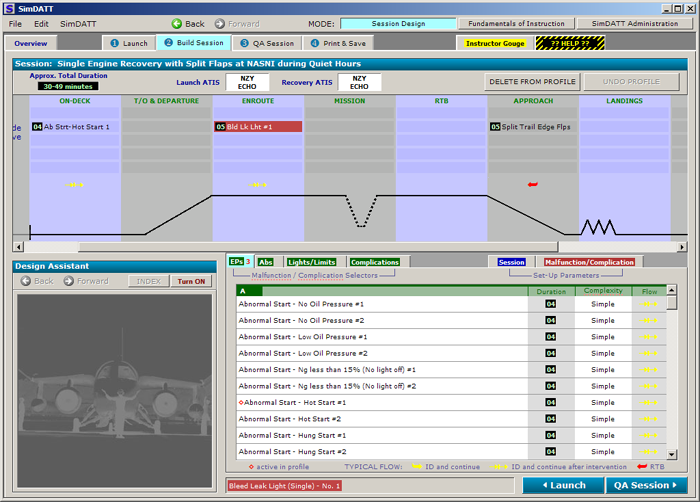Click the red RTB arrow under APPROACH
700x502 pixels.
tap(532, 185)
